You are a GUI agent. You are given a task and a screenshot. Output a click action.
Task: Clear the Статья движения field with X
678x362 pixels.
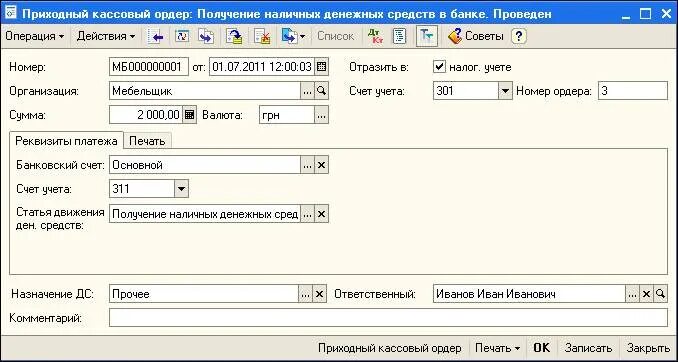321,214
